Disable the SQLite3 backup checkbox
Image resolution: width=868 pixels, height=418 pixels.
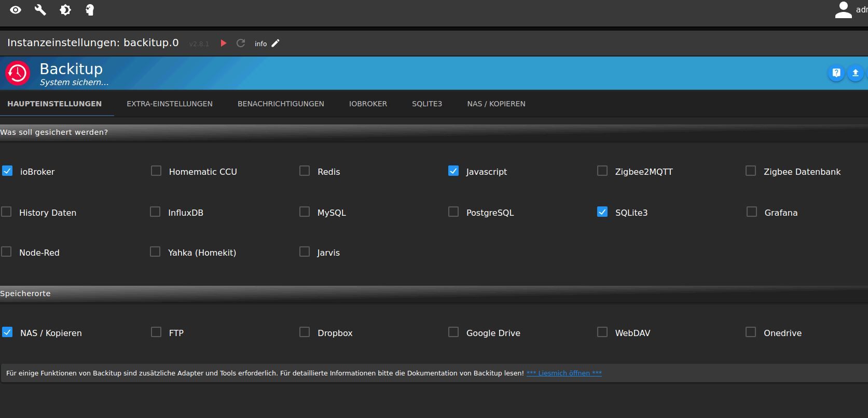pos(602,212)
